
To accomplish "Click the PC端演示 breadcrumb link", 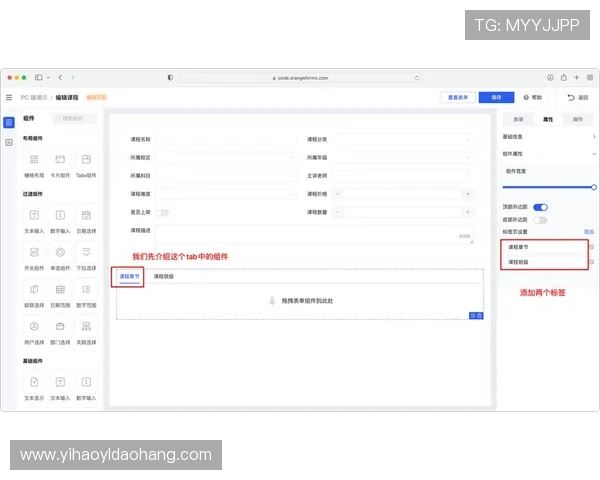I will coord(34,98).
